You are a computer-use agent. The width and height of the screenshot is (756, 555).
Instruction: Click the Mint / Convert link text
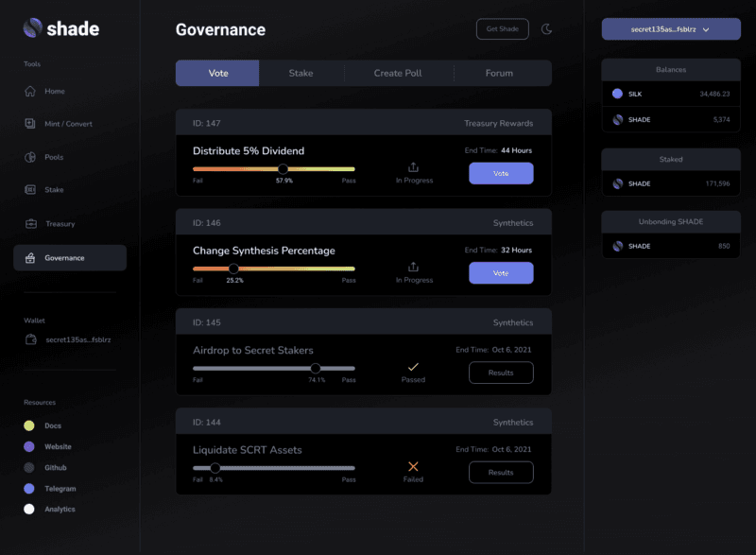[68, 124]
